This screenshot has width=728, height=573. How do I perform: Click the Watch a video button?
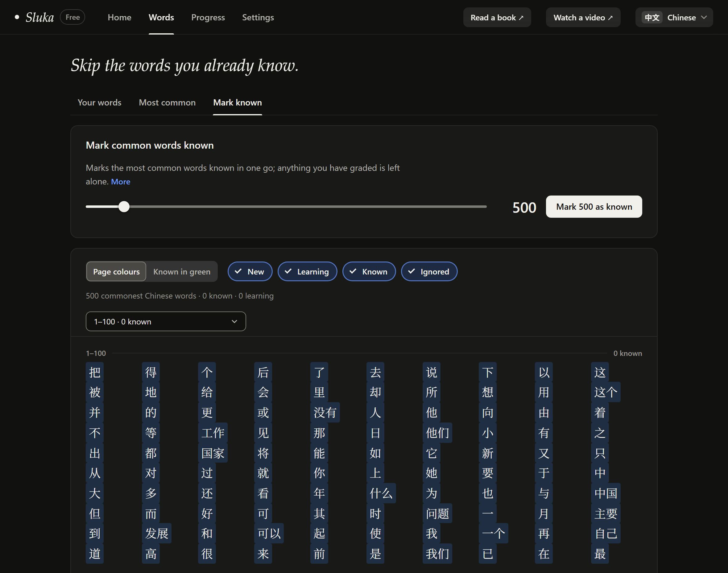pyautogui.click(x=583, y=18)
